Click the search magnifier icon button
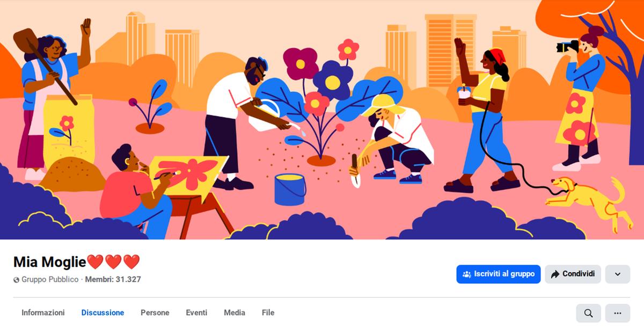 [x=589, y=313]
